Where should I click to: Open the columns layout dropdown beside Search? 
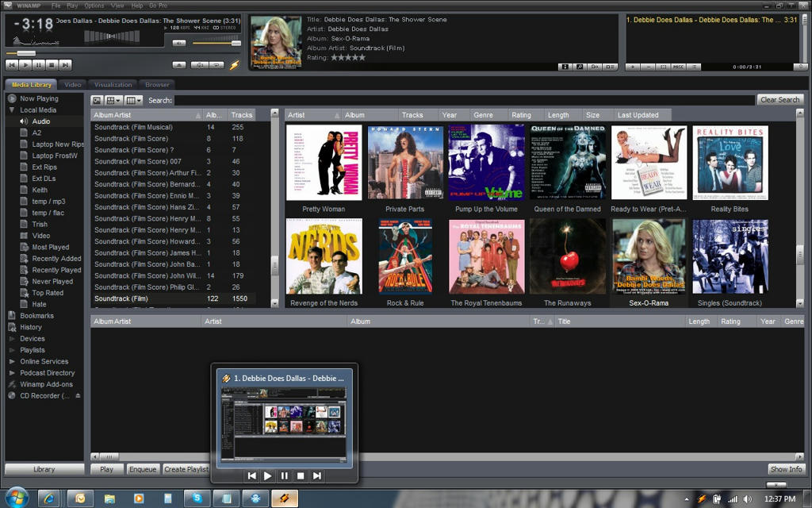point(133,100)
